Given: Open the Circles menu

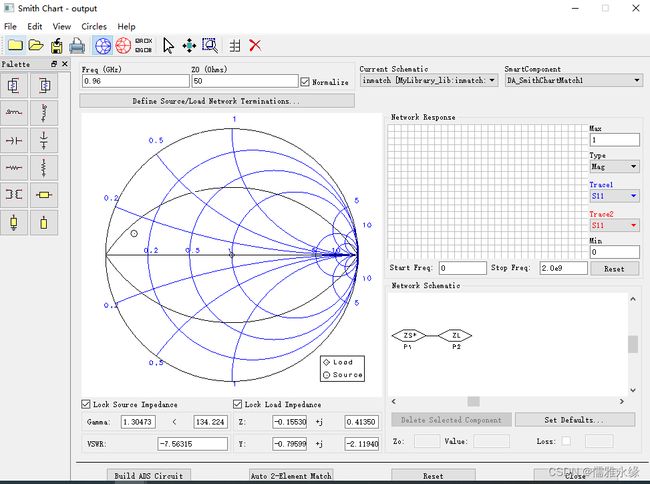Looking at the screenshot, I should pos(94,27).
